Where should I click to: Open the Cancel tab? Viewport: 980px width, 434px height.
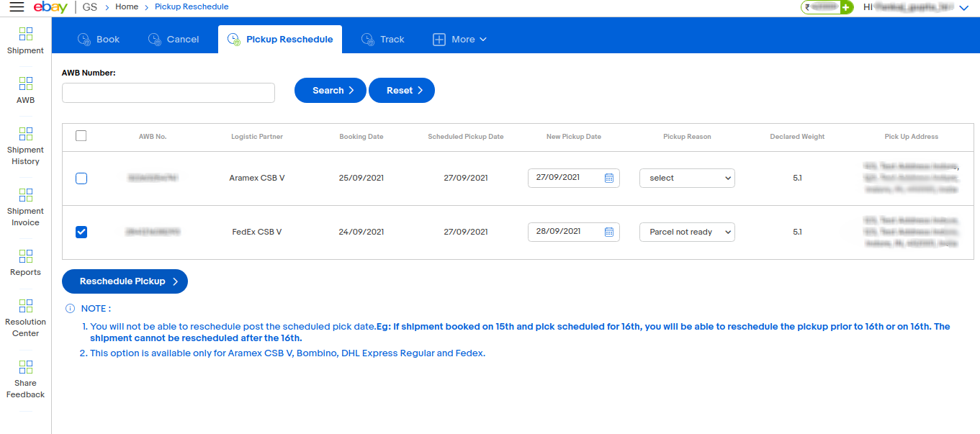pos(174,39)
